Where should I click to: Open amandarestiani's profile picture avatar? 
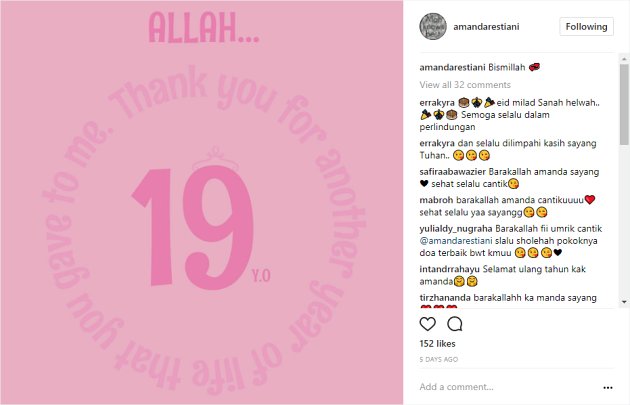433,27
